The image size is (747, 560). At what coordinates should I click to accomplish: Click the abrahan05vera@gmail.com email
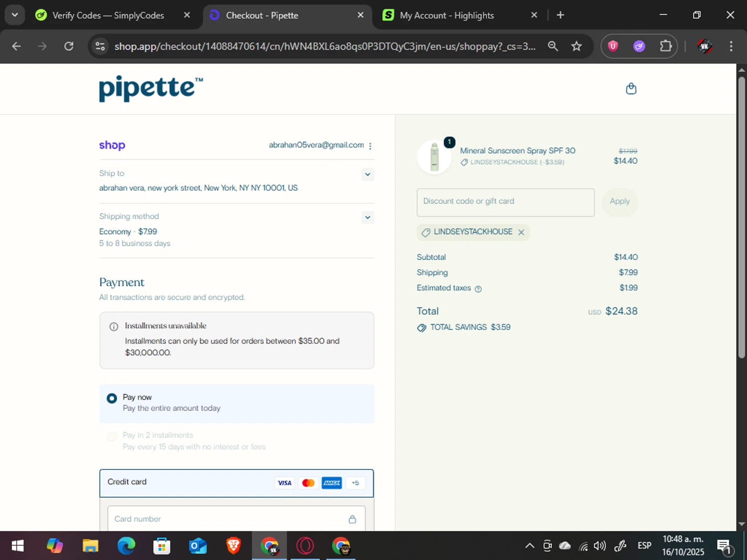click(x=316, y=145)
